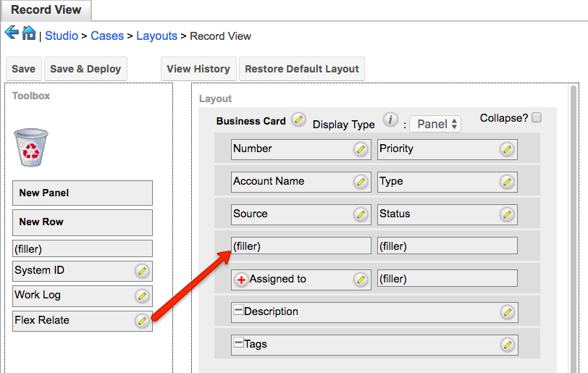Screen dimensions: 588x373
Task: Edit the Business Card panel label
Action: (298, 120)
